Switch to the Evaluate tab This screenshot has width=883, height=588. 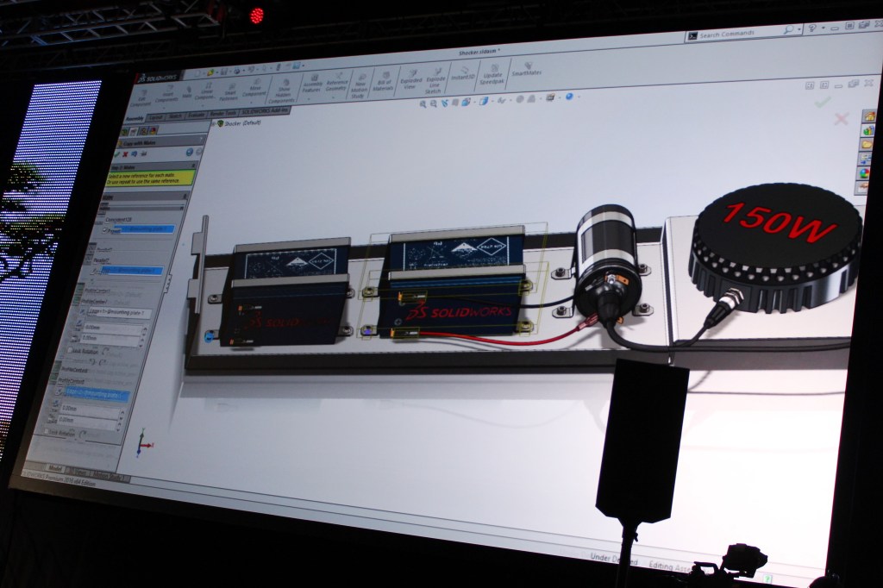point(196,115)
